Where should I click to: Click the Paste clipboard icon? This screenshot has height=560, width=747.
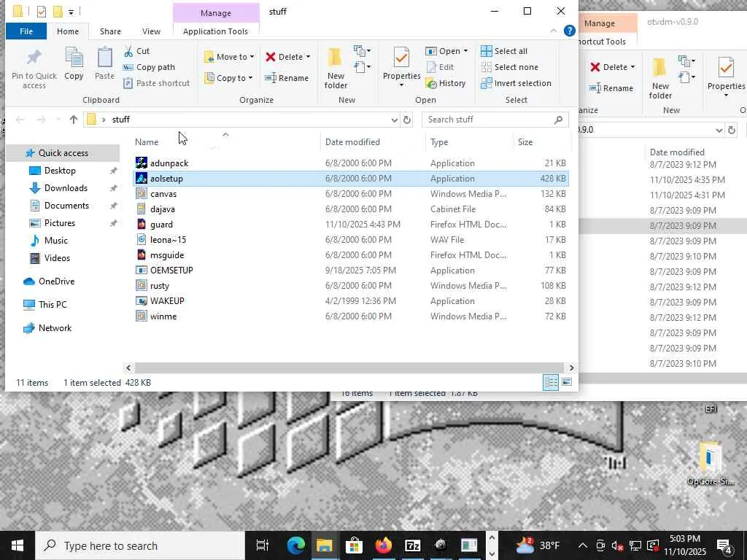tap(104, 58)
